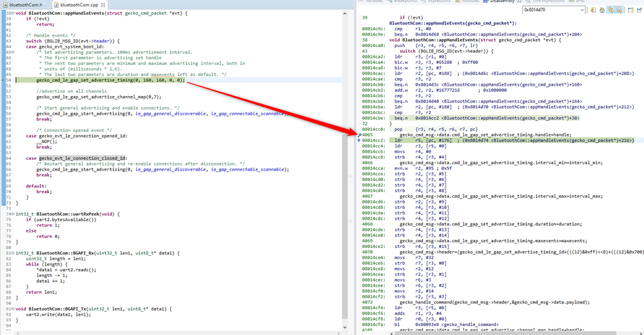Toggle Link with Active Debug Context icon
The image size is (644, 335).
[x=610, y=10]
